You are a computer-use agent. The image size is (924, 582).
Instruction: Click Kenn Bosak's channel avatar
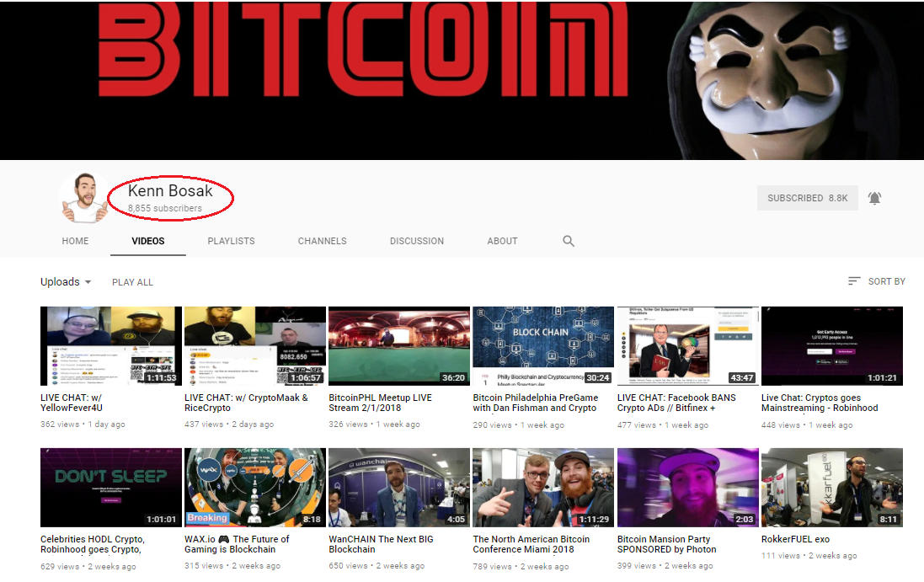[85, 198]
